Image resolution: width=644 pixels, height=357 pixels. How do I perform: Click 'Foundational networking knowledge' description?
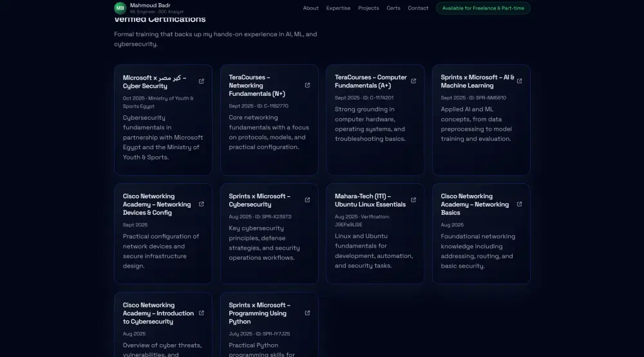coord(478,251)
